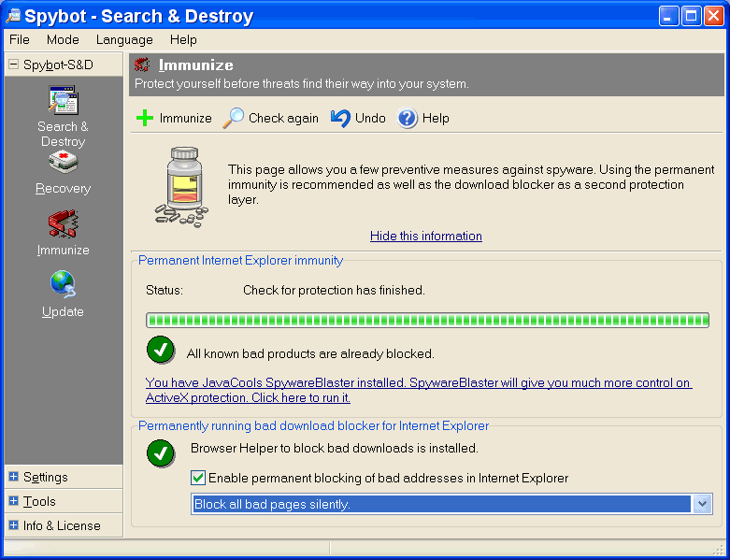Click the Search & Destroy label
Screen dimensions: 730x560
click(x=64, y=134)
